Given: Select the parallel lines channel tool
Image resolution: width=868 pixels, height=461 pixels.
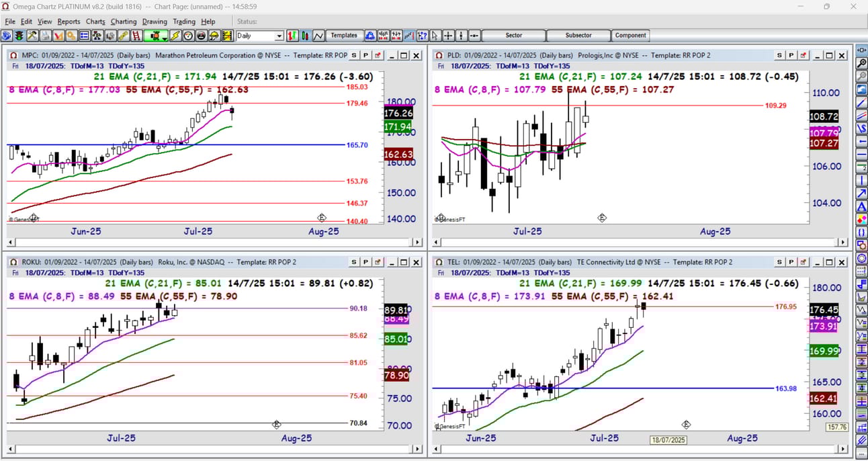Looking at the screenshot, I should (x=861, y=115).
